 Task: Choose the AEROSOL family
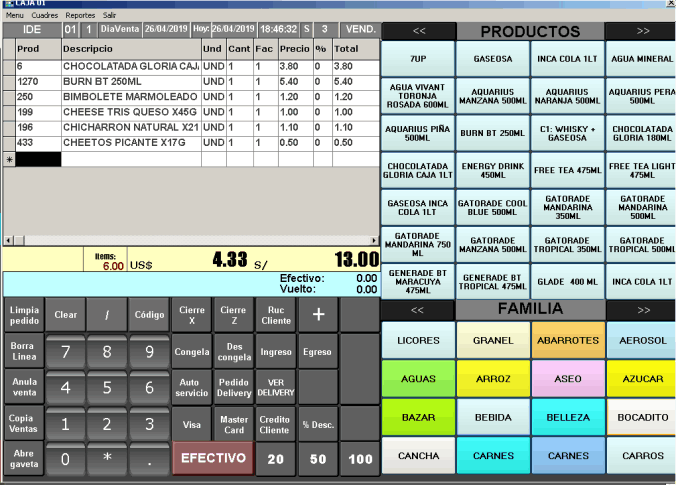pyautogui.click(x=642, y=340)
